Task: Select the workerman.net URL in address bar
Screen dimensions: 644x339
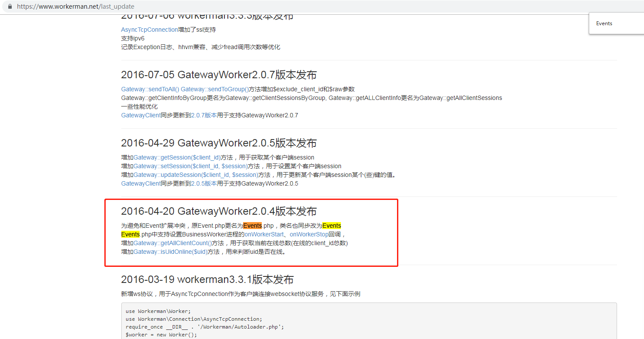Action: (76, 7)
